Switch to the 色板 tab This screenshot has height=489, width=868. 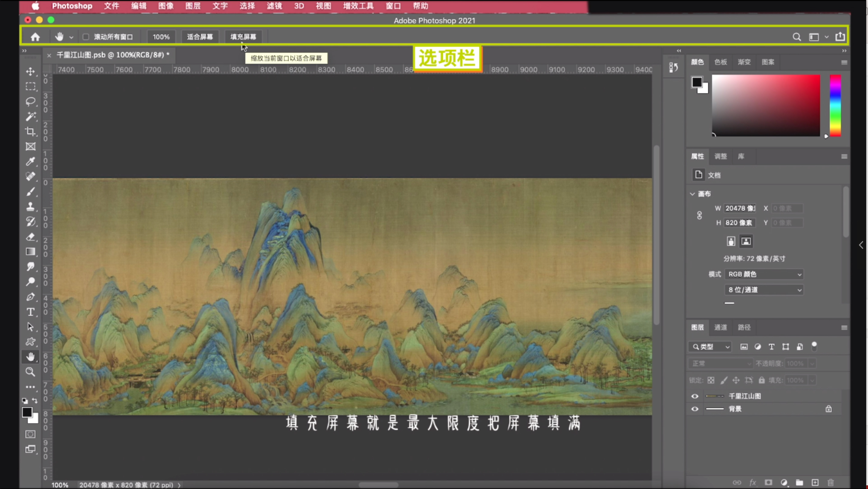pyautogui.click(x=721, y=62)
